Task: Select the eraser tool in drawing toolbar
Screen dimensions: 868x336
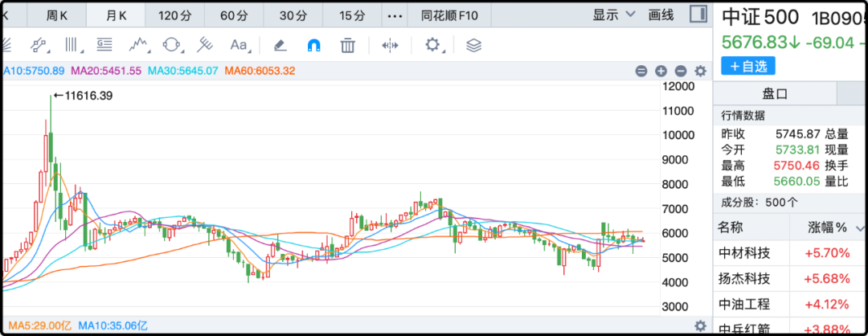Action: pyautogui.click(x=280, y=45)
